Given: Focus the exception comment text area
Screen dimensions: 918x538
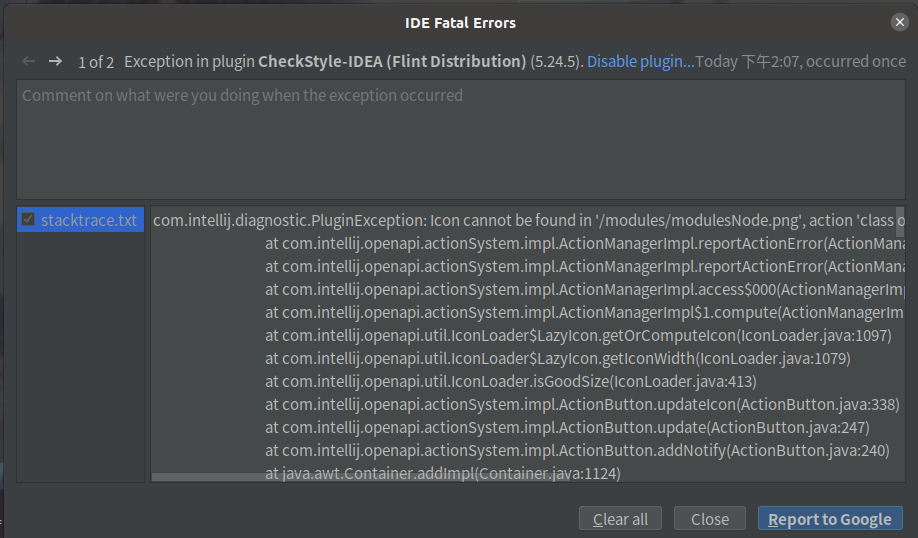Looking at the screenshot, I should [x=461, y=139].
